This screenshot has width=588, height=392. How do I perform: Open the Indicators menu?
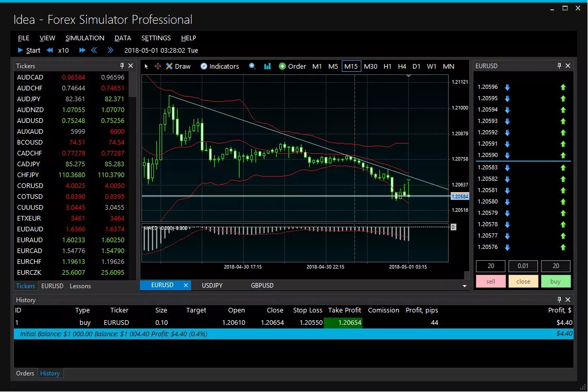pos(220,67)
